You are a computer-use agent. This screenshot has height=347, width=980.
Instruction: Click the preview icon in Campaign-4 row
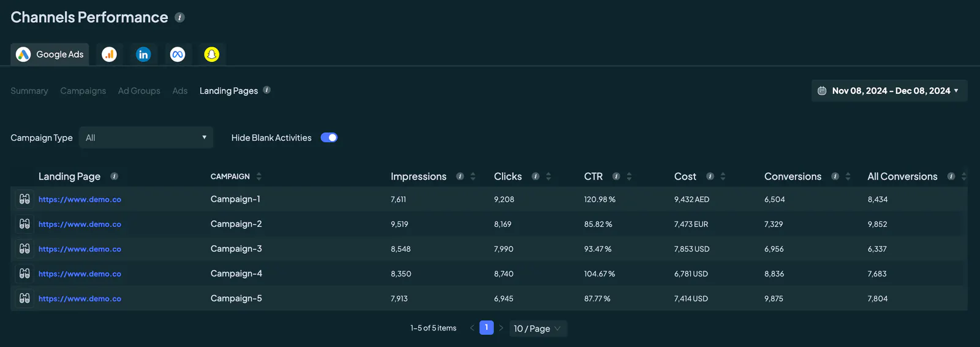pos(24,273)
